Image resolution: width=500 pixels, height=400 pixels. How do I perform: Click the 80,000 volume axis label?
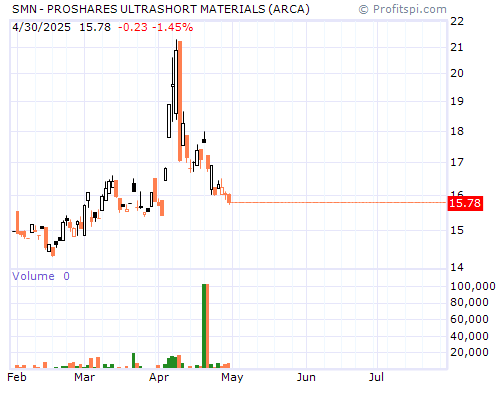click(469, 302)
